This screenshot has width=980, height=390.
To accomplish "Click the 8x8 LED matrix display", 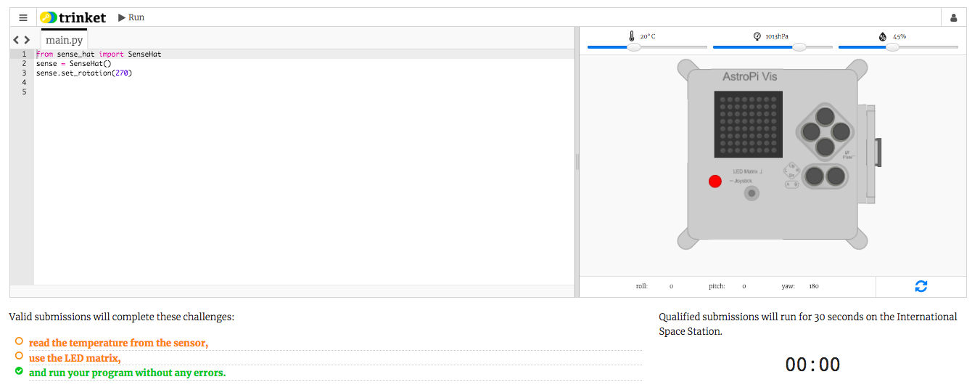I will click(x=748, y=124).
